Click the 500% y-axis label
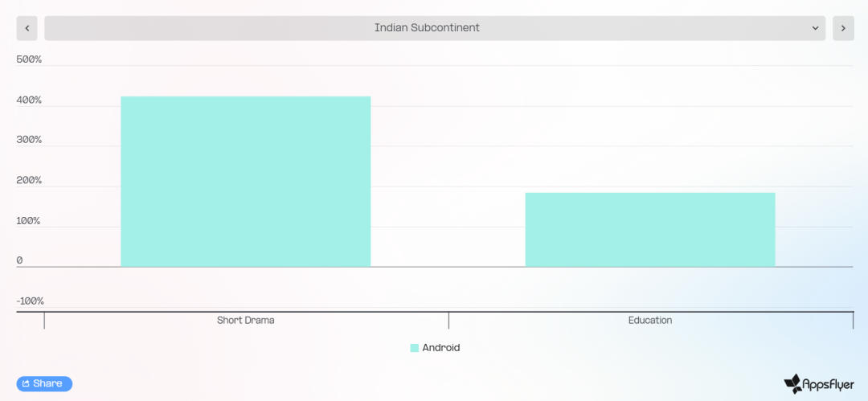This screenshot has height=401, width=868. [30, 59]
